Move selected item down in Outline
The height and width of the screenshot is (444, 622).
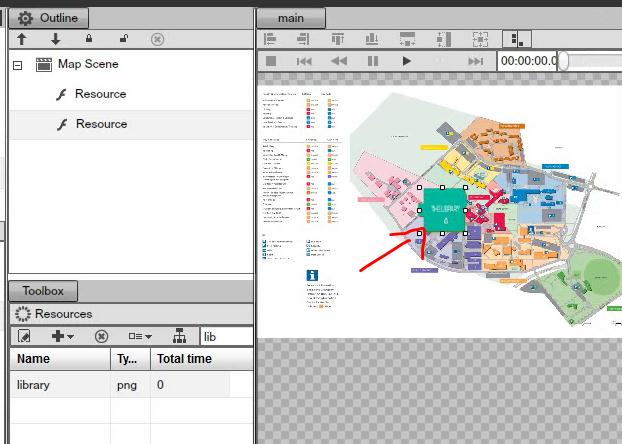(55, 39)
